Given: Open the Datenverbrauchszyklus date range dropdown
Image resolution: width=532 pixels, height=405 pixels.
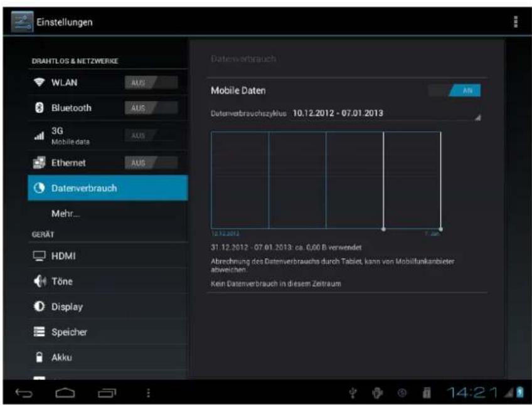Looking at the screenshot, I should 386,113.
